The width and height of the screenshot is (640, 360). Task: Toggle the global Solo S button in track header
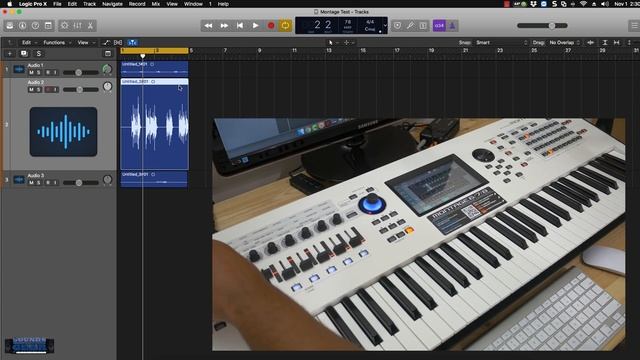[39, 53]
